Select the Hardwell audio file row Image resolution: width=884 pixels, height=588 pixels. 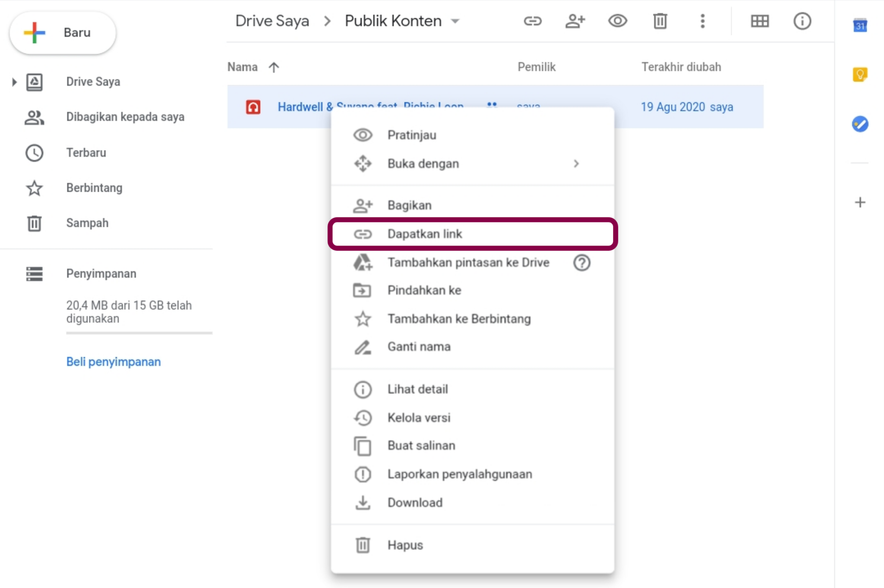pyautogui.click(x=496, y=107)
